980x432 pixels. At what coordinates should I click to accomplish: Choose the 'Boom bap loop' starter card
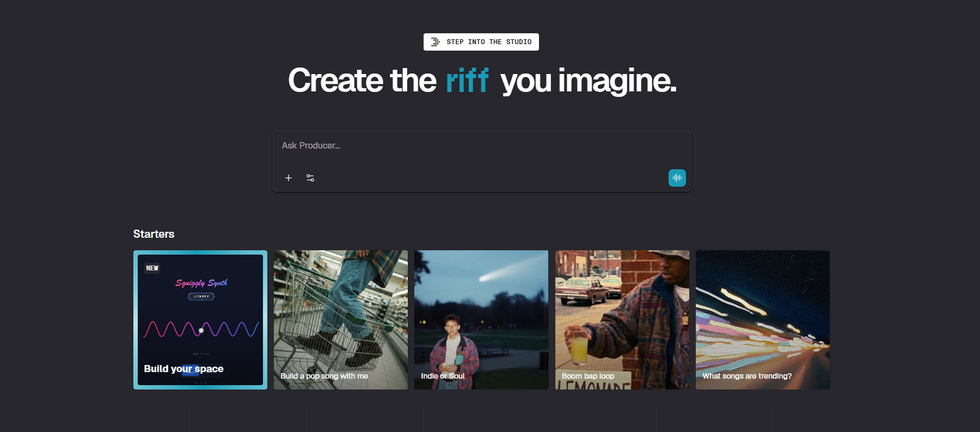coord(622,320)
